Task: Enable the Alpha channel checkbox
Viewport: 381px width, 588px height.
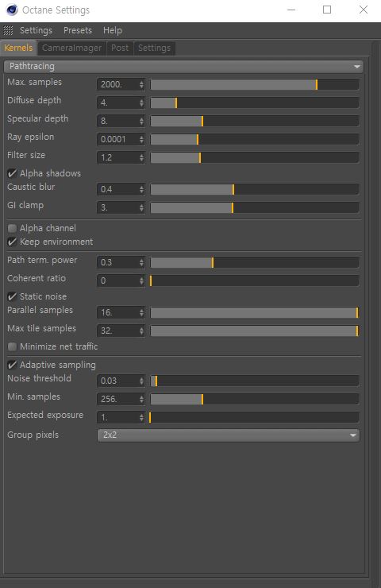Action: 12,228
